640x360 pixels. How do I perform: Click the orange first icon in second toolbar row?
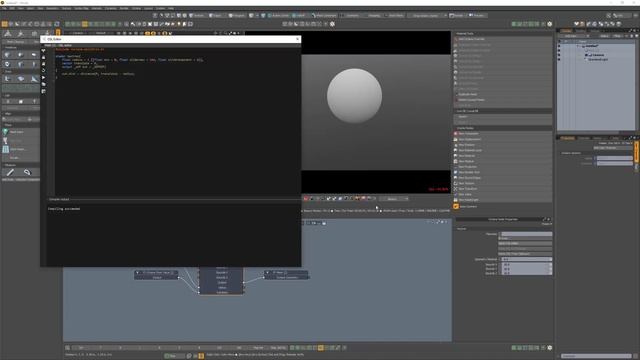[x=4, y=24]
